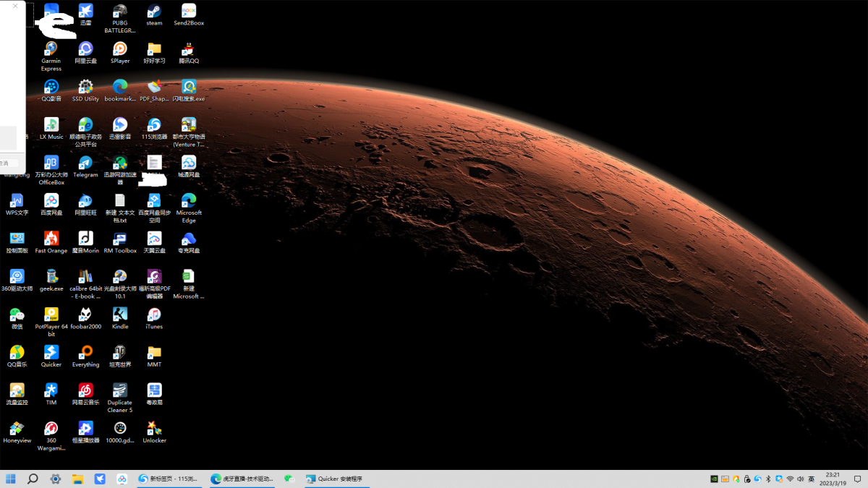Open volume speaker tray icon
The image size is (868, 488).
(801, 479)
